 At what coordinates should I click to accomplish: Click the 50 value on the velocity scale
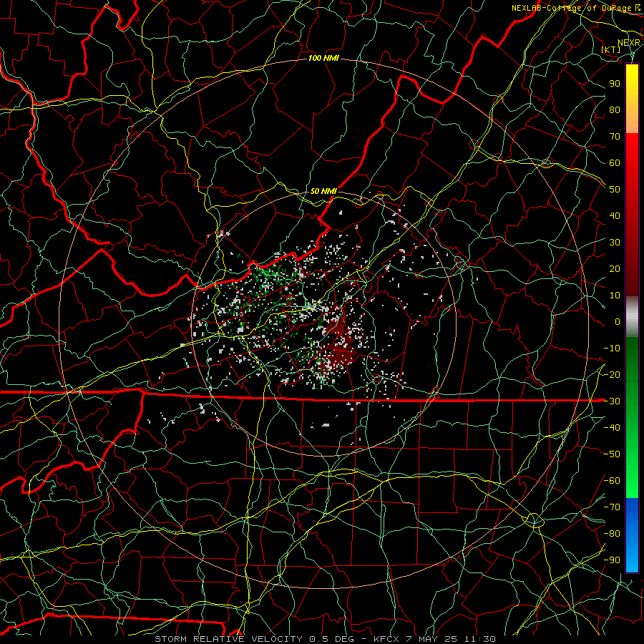pyautogui.click(x=615, y=190)
